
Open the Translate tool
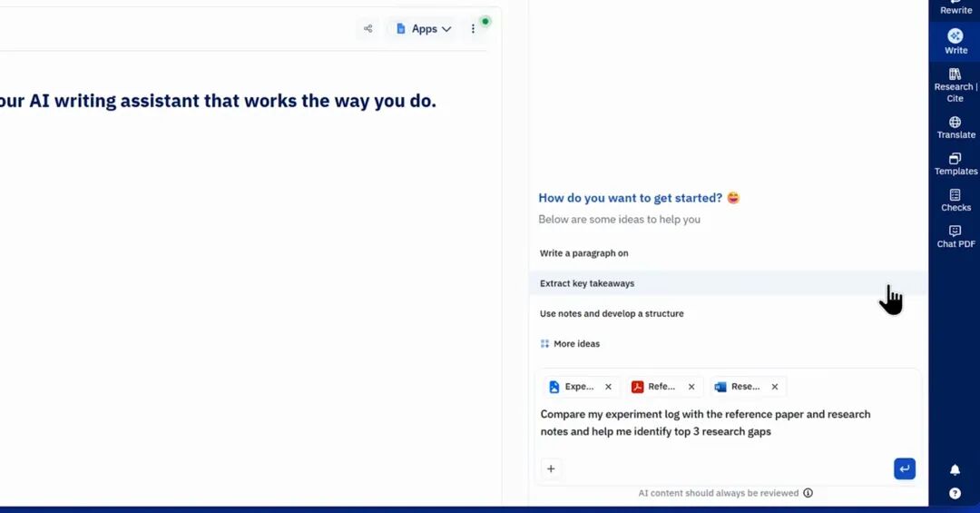click(x=955, y=127)
